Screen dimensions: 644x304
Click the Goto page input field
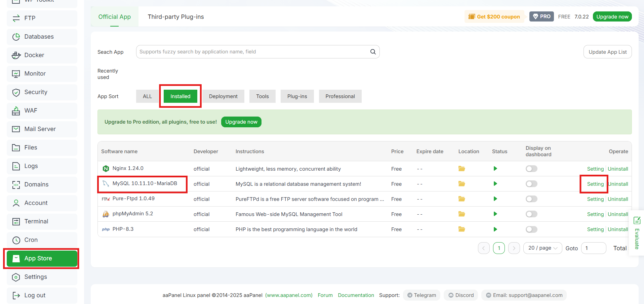(594, 248)
